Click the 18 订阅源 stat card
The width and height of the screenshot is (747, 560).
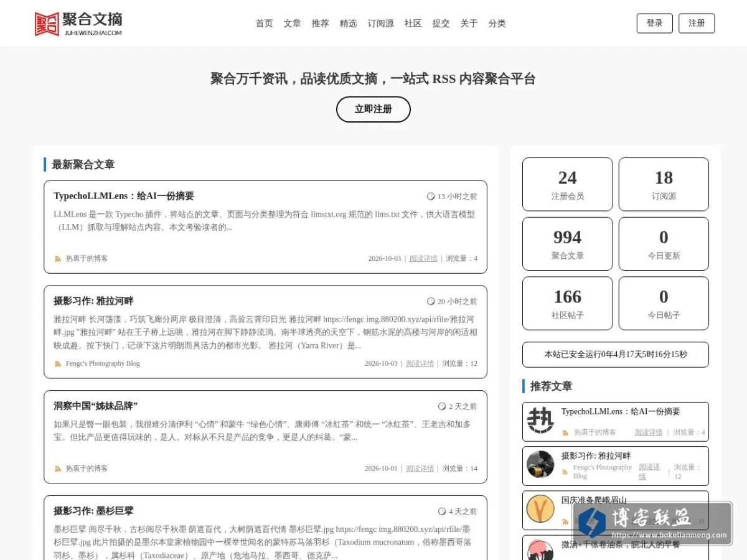click(x=664, y=184)
